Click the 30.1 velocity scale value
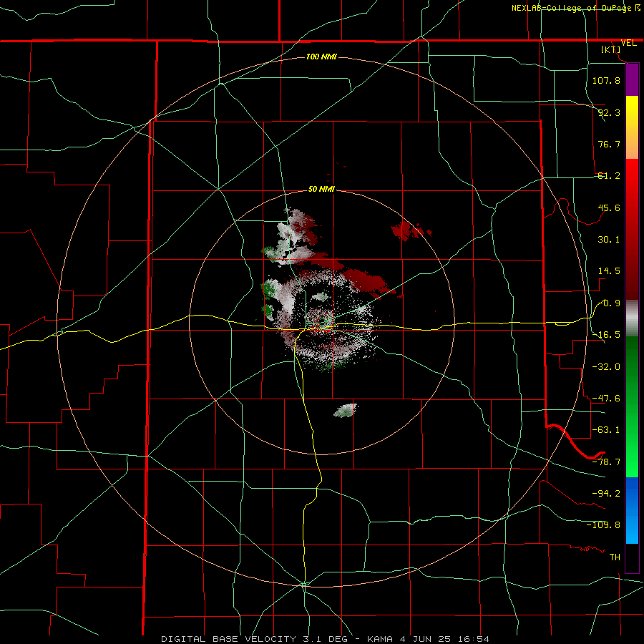 click(609, 240)
